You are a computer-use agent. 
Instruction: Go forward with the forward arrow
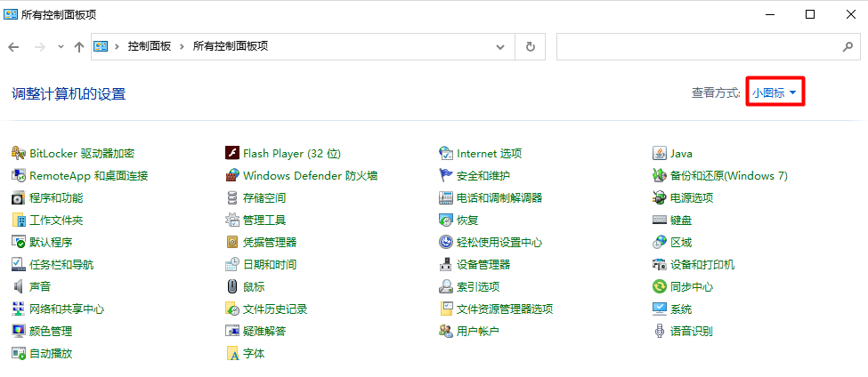click(39, 46)
